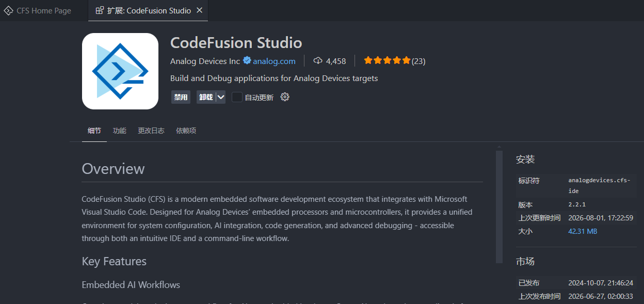Select the 扩展: CodeFusion Studio tab
644x304 pixels.
point(148,10)
